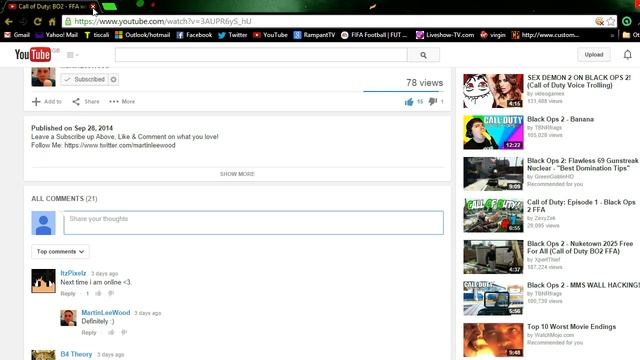Open Top comments sort dropdown
The height and width of the screenshot is (360, 640).
tap(60, 251)
